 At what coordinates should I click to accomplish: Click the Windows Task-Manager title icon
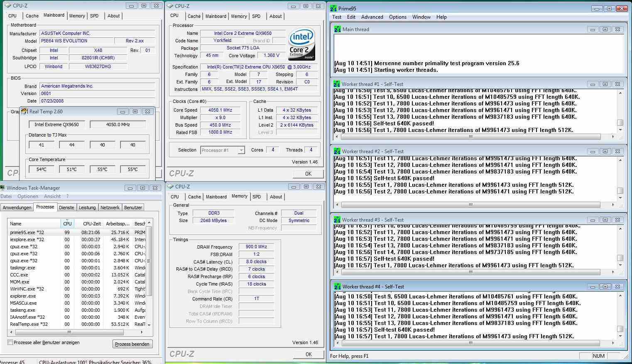(2, 188)
